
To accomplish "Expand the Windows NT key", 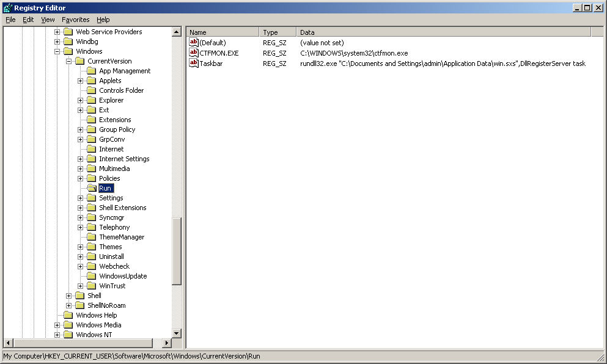I will coord(57,335).
